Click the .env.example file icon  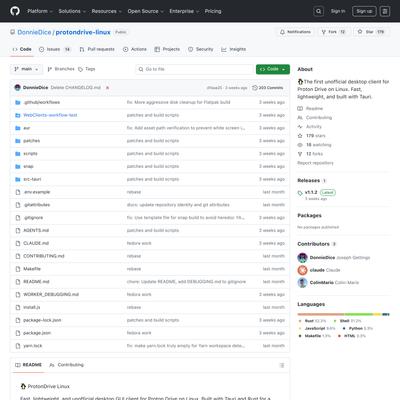tap(18, 192)
